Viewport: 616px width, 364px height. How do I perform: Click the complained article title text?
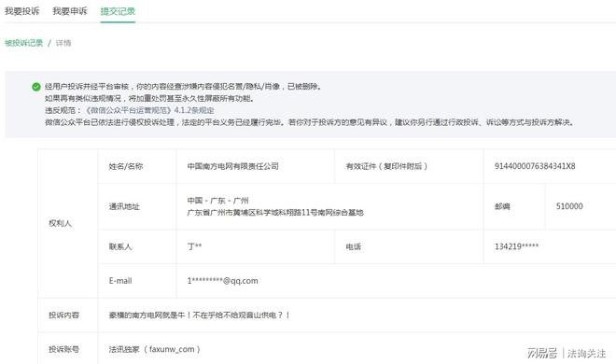(199, 315)
